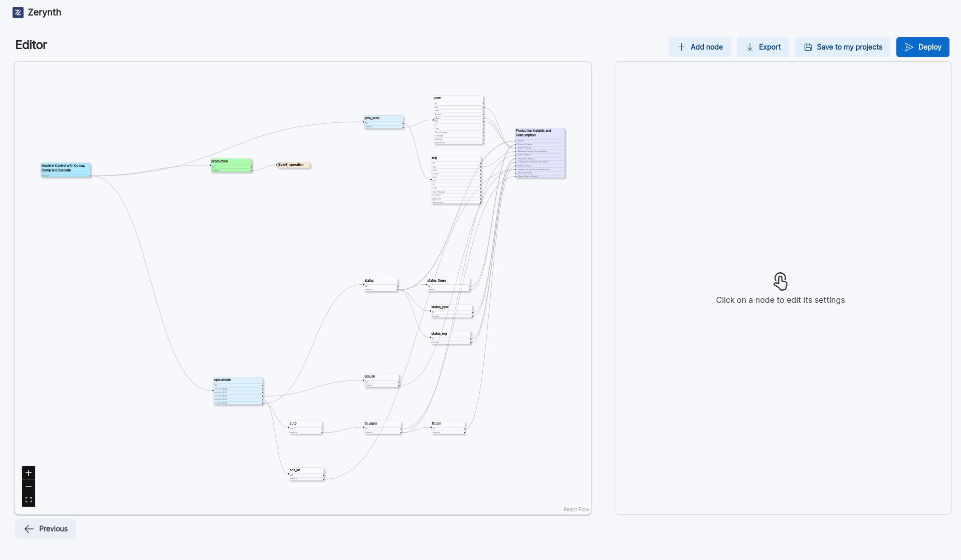Select the Machine Control with Opcua node
This screenshot has width=961, height=560.
(x=66, y=170)
